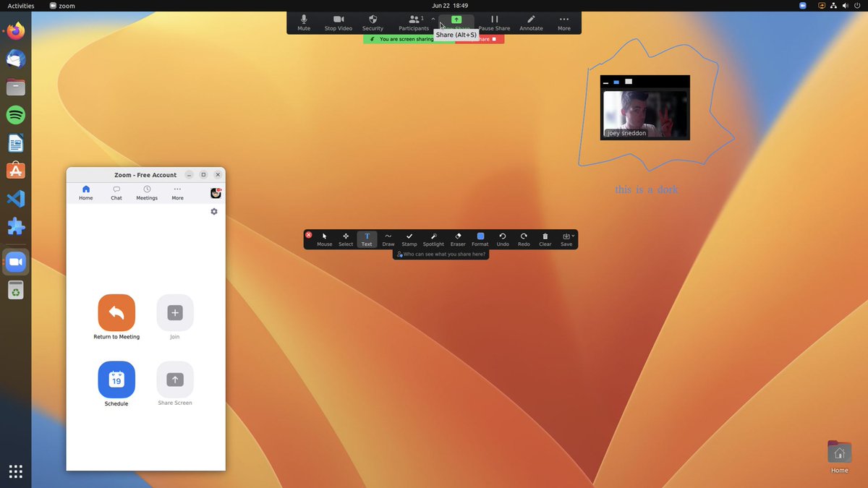This screenshot has width=868, height=488.
Task: Switch to the Chat tab
Action: pos(116,192)
